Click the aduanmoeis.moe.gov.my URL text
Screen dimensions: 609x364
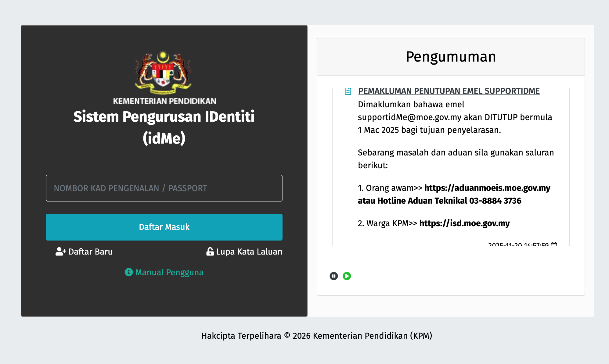coord(487,188)
